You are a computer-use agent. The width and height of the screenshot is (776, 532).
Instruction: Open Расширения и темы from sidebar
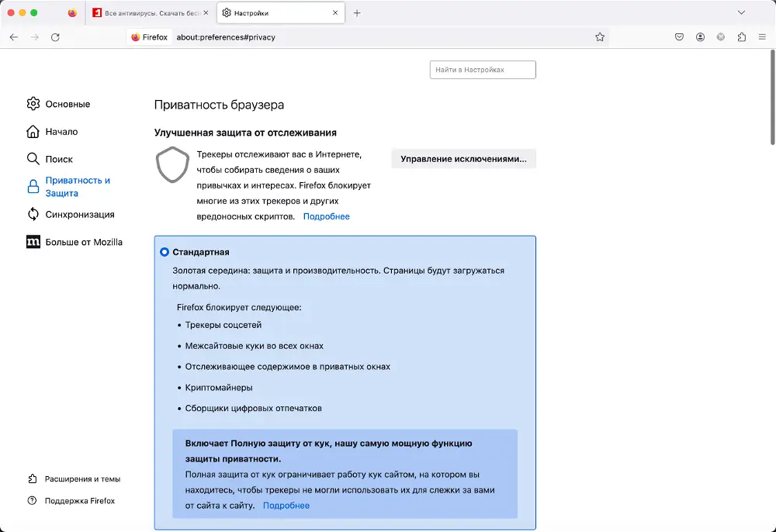(82, 478)
